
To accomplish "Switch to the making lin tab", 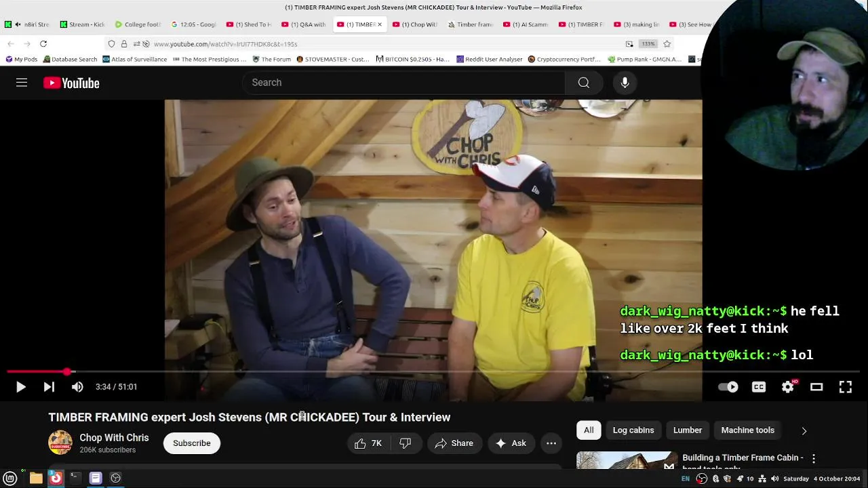I will [637, 24].
